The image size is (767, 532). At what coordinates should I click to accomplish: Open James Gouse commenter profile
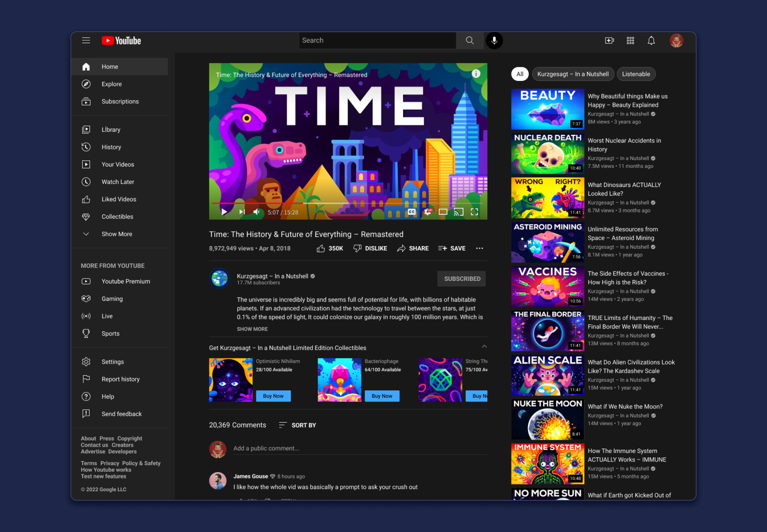click(218, 481)
